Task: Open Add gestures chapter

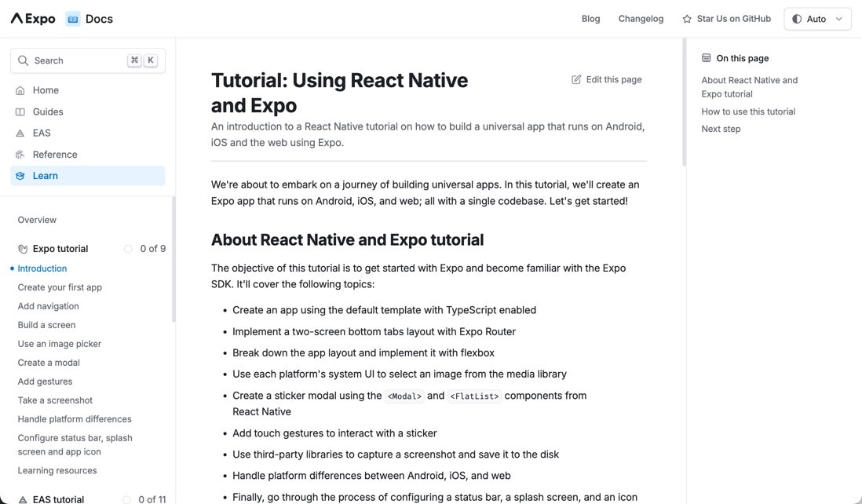Action: point(45,382)
